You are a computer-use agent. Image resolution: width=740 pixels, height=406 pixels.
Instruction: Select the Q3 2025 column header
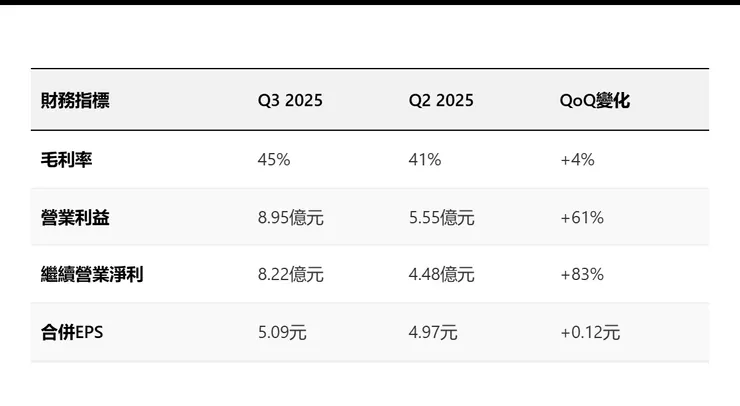290,100
